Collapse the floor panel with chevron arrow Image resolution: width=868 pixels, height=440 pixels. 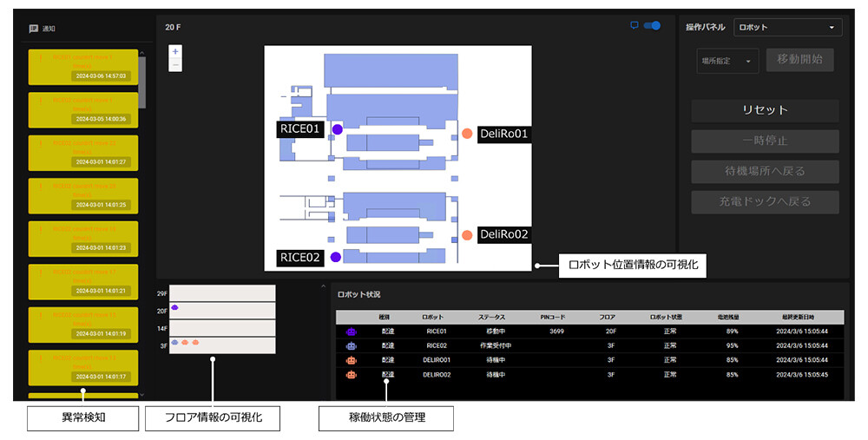323,286
